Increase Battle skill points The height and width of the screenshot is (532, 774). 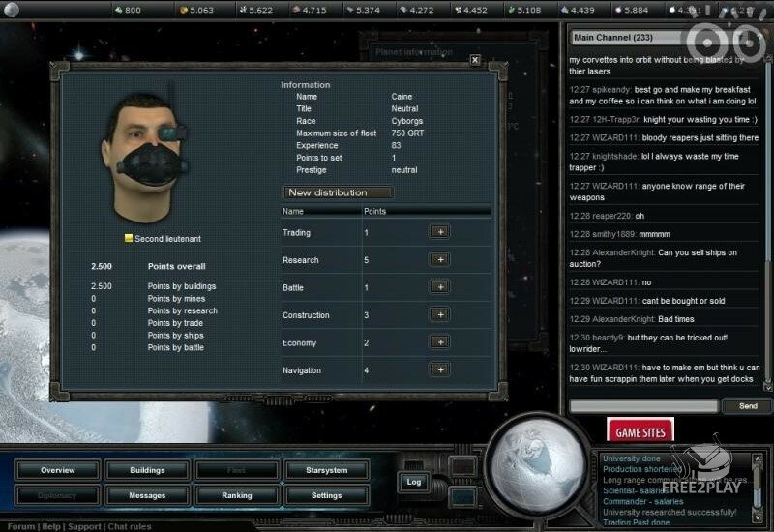(439, 287)
